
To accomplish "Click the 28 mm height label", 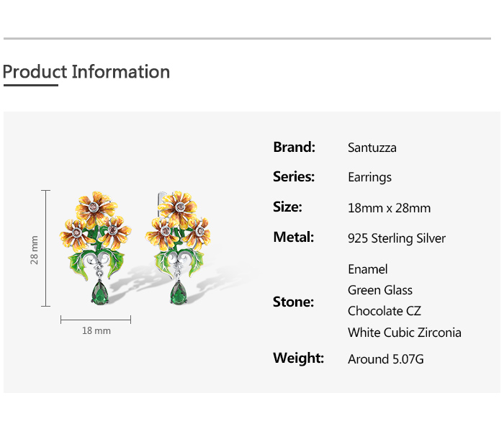I will pyautogui.click(x=35, y=249).
